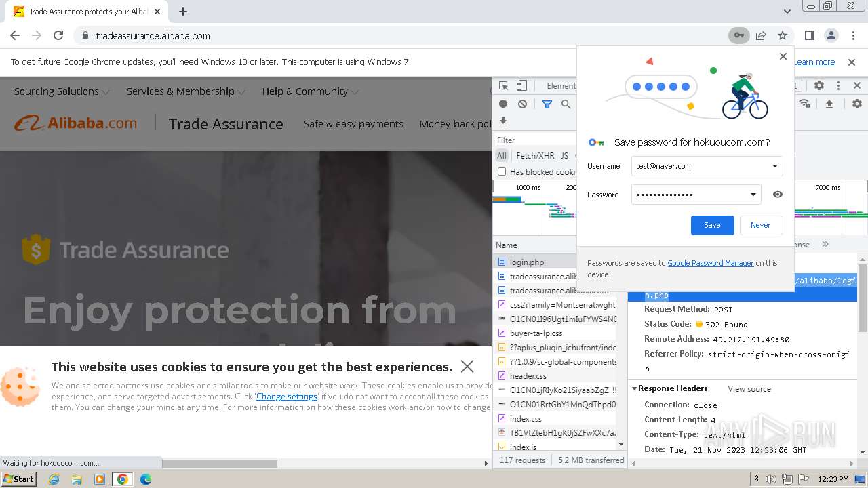Expand Sourcing Solutions menu
The image size is (868, 488).
tap(61, 91)
